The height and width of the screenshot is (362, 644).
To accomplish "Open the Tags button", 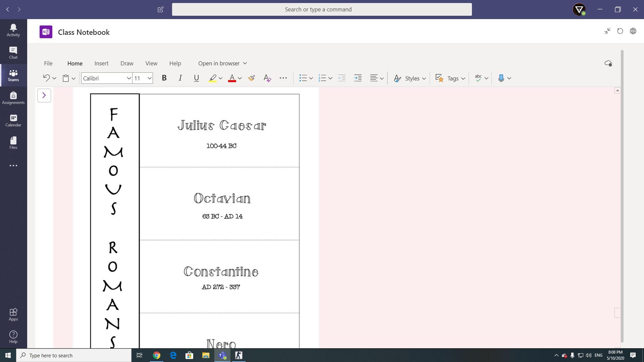I will 450,78.
